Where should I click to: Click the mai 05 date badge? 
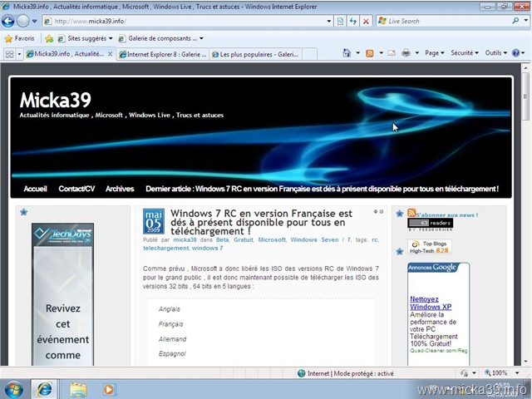click(x=153, y=221)
